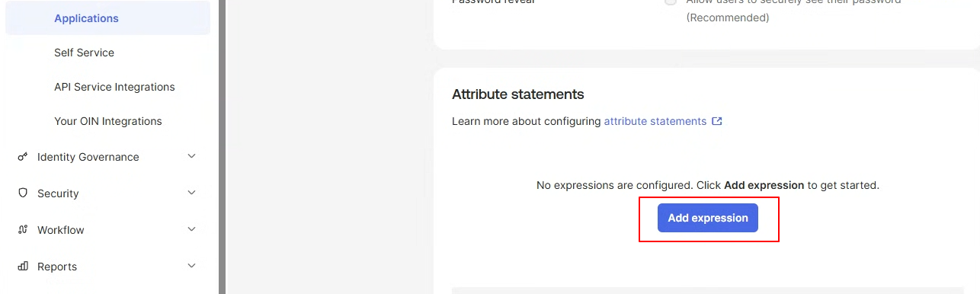Click the Add expression button
This screenshot has width=980, height=294.
tap(708, 218)
